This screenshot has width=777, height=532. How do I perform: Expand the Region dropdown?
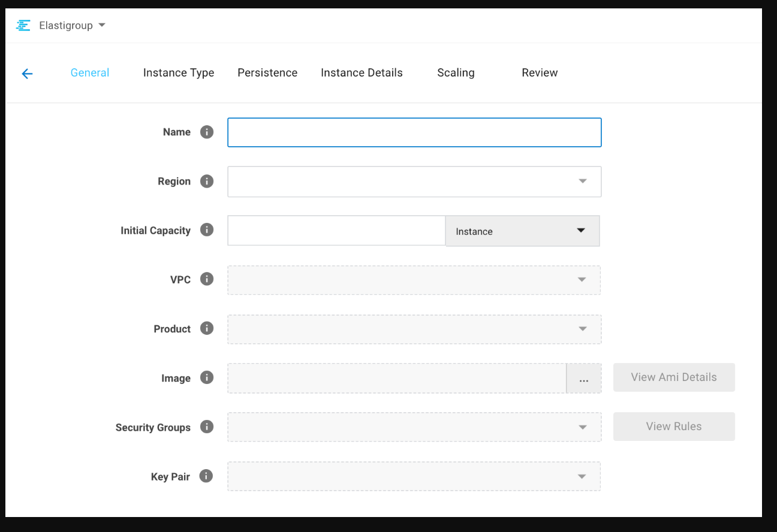414,182
